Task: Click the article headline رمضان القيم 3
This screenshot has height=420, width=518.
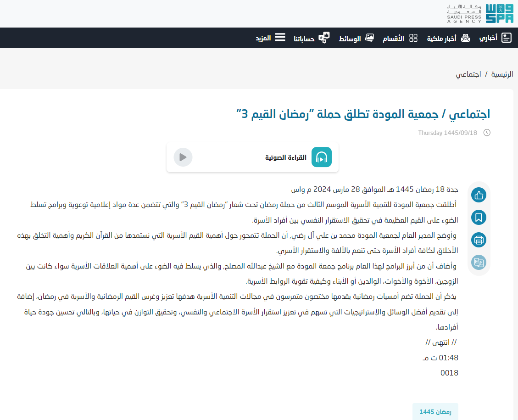Action: pyautogui.click(x=363, y=114)
